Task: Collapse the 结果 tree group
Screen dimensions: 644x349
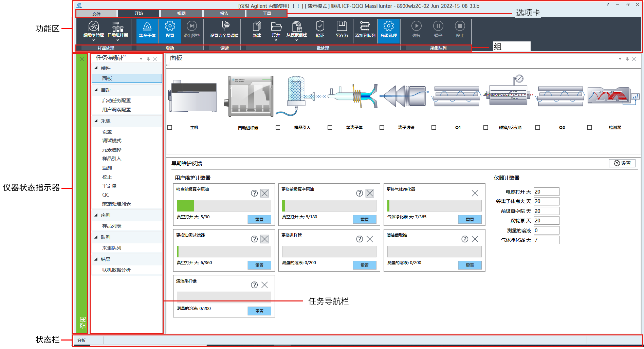Action: 96,259
